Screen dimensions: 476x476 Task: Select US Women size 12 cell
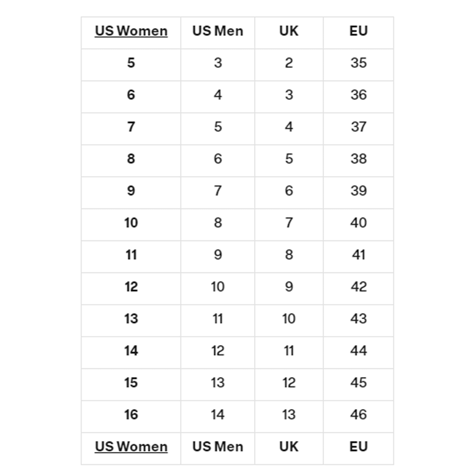pyautogui.click(x=131, y=287)
